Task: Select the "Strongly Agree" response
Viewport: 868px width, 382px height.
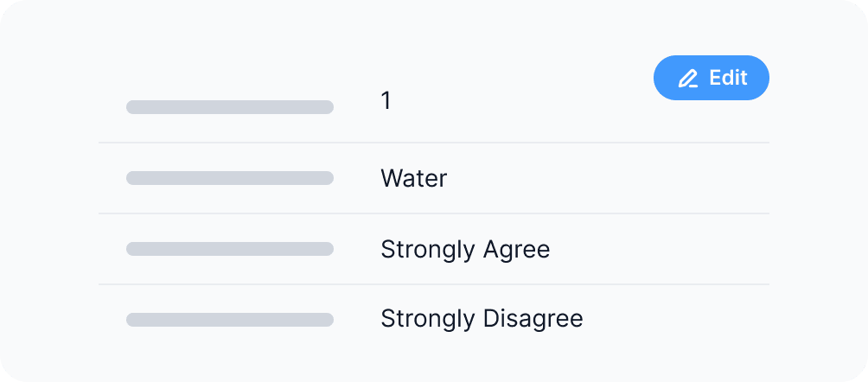Action: coord(465,250)
